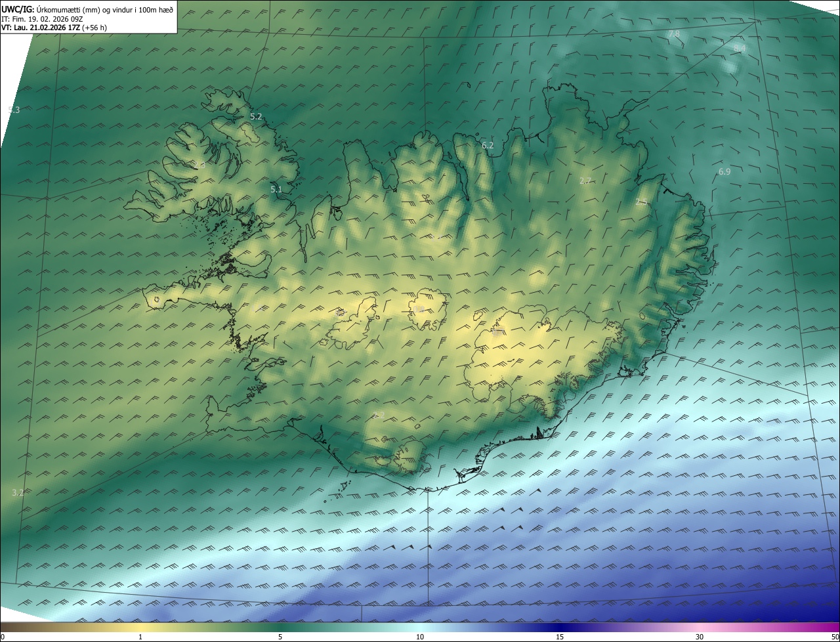This screenshot has width=840, height=642.
Task: Click the 5.3 value on the map
Action: coord(14,110)
